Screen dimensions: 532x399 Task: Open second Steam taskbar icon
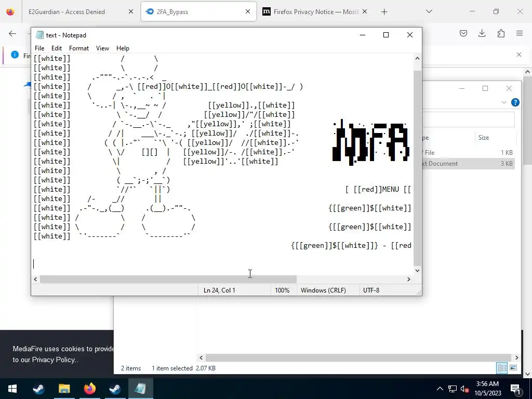115,389
